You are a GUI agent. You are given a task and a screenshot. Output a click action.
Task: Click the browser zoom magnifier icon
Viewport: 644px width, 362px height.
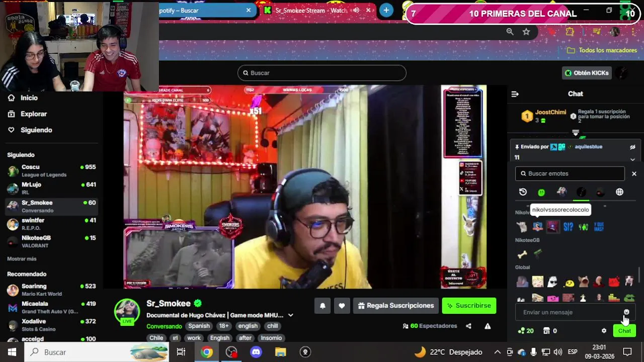pos(510,32)
